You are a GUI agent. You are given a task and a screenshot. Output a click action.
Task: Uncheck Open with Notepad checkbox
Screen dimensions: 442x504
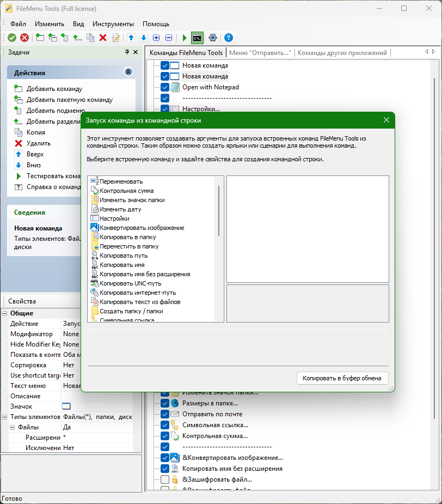(x=165, y=87)
